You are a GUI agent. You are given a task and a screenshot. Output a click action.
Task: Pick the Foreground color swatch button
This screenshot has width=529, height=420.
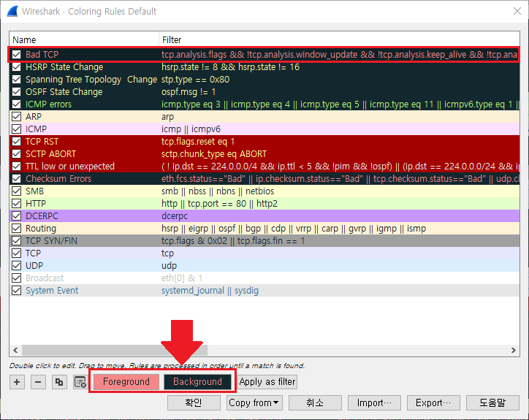126,382
